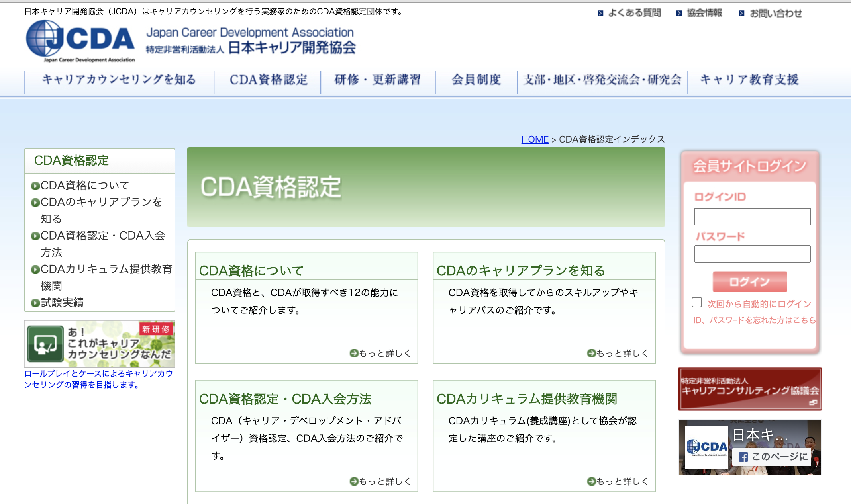Open キャリアコンサルティング協議会 banner
The height and width of the screenshot is (504, 851).
[x=749, y=389]
